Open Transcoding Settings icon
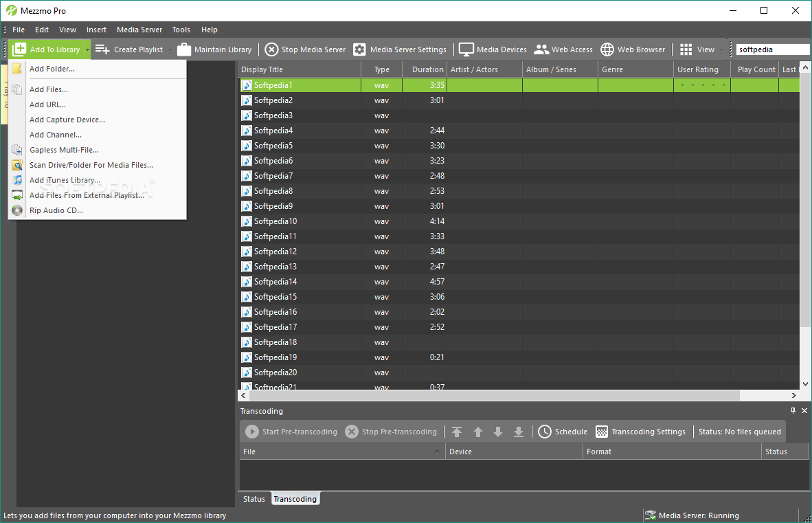Viewport: 812px width, 523px height. [601, 432]
